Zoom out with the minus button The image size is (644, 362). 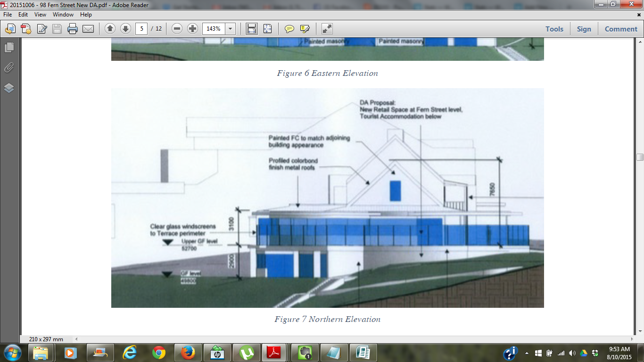coord(177,29)
